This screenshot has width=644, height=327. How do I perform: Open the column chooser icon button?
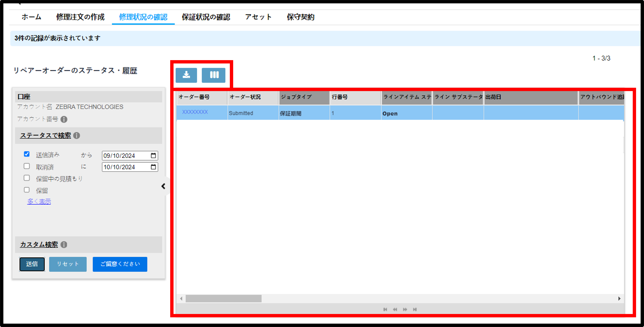click(x=214, y=75)
